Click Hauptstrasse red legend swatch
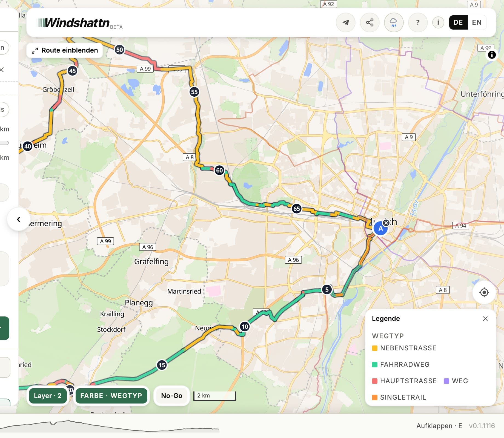 (x=375, y=381)
